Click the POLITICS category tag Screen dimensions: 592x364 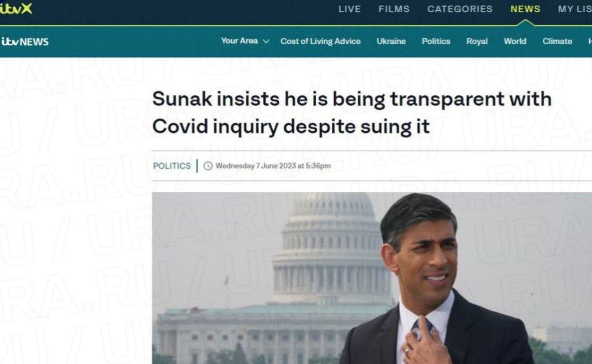click(x=172, y=166)
